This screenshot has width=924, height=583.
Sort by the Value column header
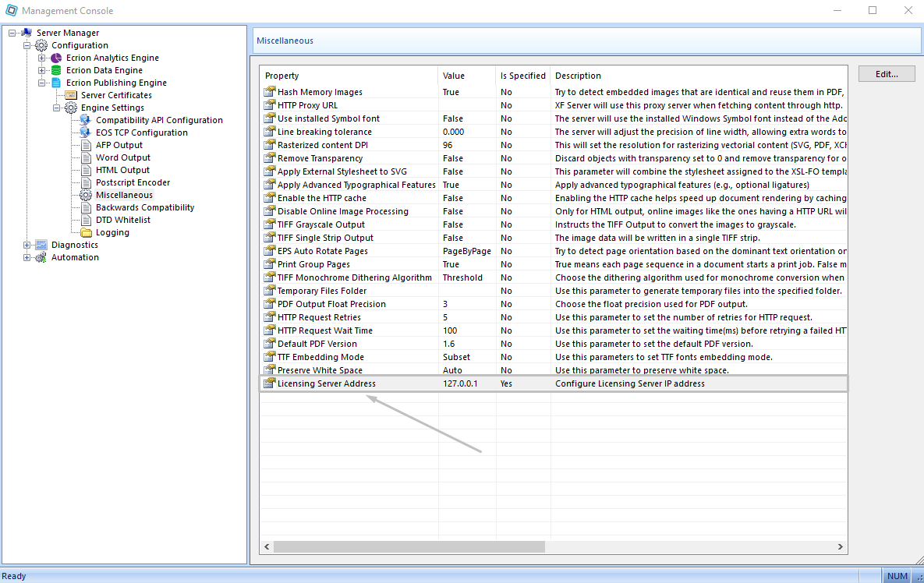(467, 76)
